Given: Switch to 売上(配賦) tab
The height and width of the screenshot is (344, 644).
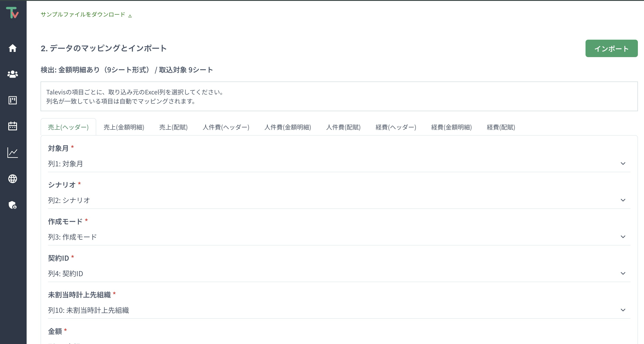Looking at the screenshot, I should (173, 127).
